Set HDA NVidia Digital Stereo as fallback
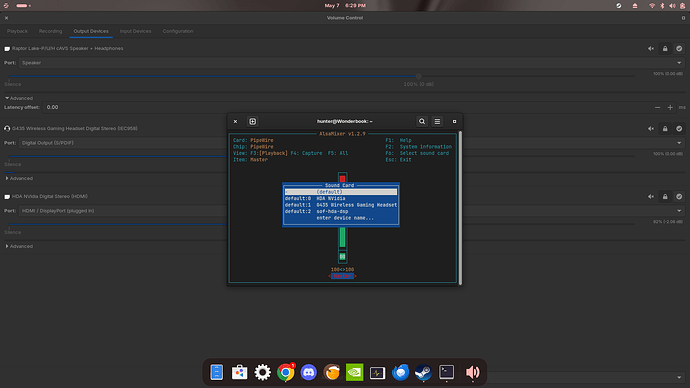 pos(679,197)
